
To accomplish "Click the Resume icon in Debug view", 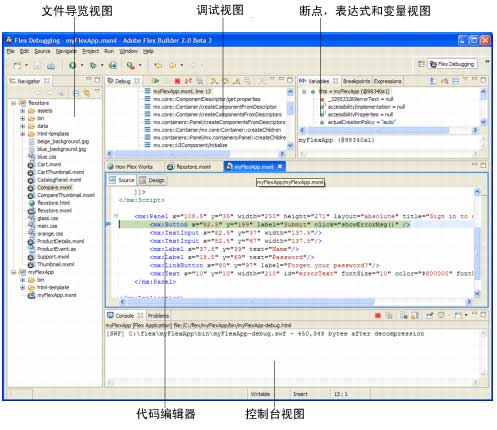I will coord(155,81).
